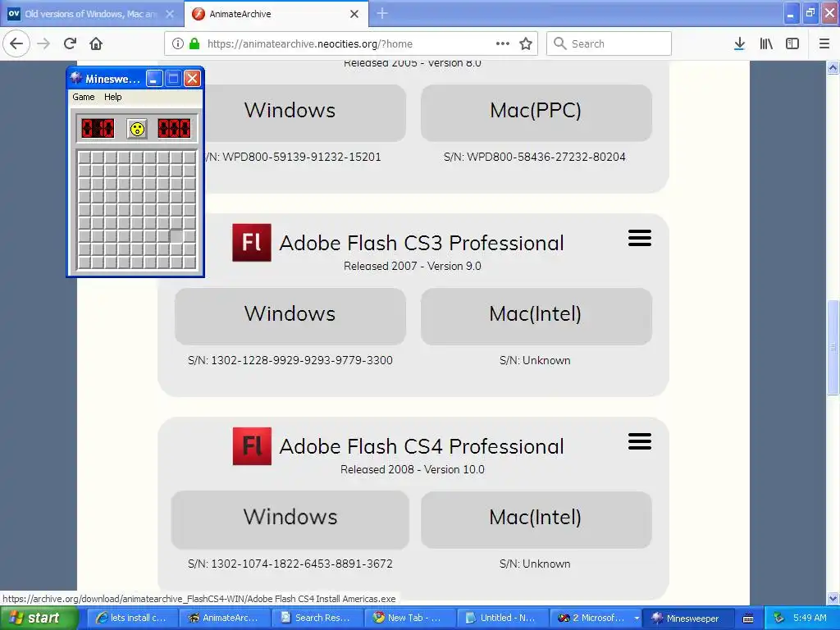This screenshot has height=630, width=840.
Task: Select the AnimateArchive browser tab
Action: (x=276, y=14)
